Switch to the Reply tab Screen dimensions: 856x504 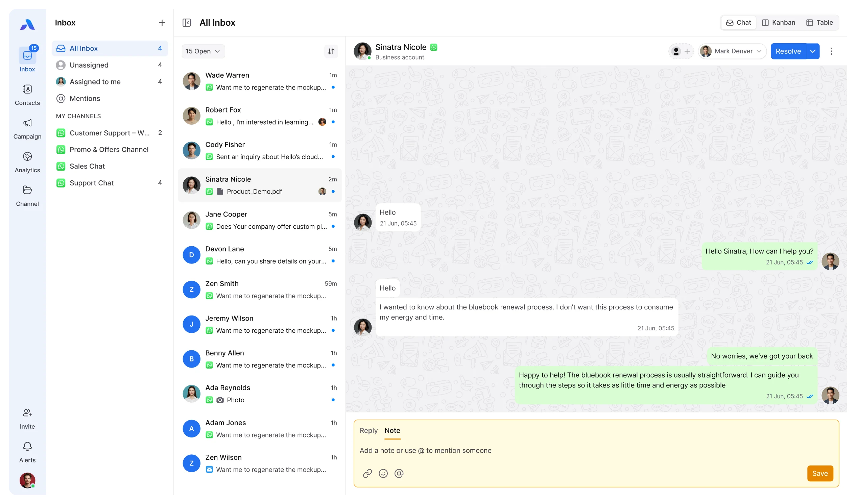pos(368,431)
